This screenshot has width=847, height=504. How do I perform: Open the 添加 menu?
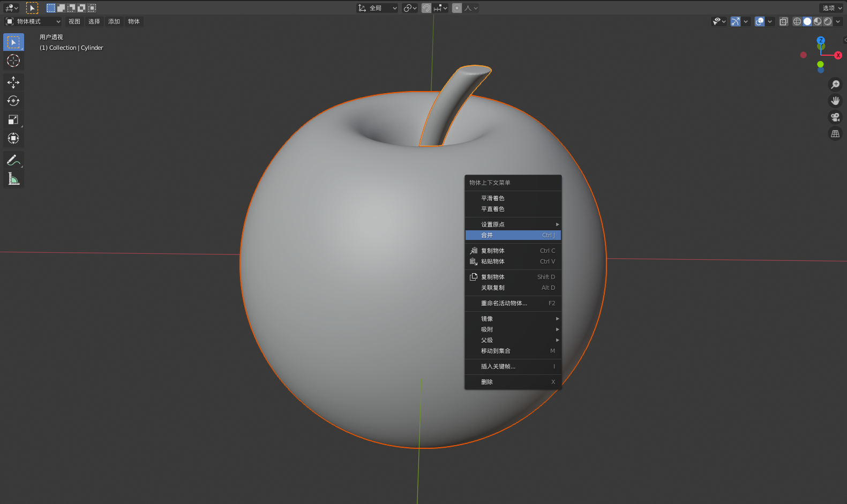(114, 21)
